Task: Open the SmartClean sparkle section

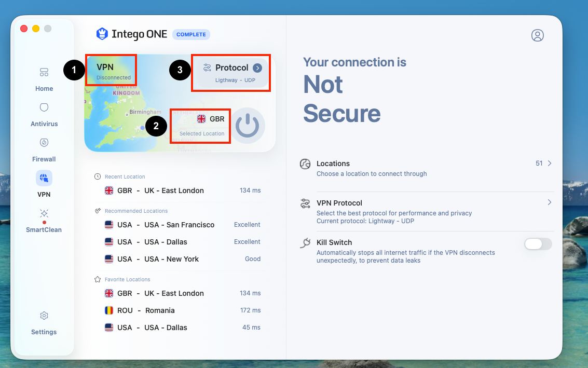Action: pos(44,221)
